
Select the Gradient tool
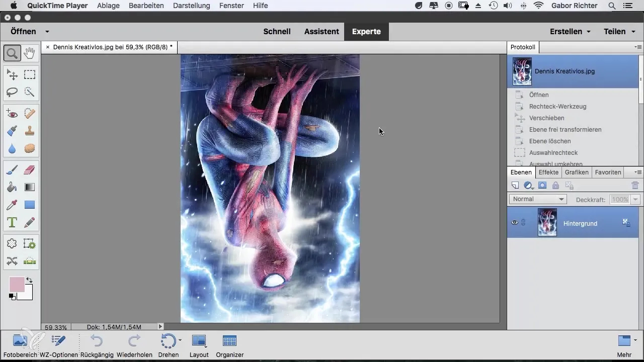click(30, 188)
